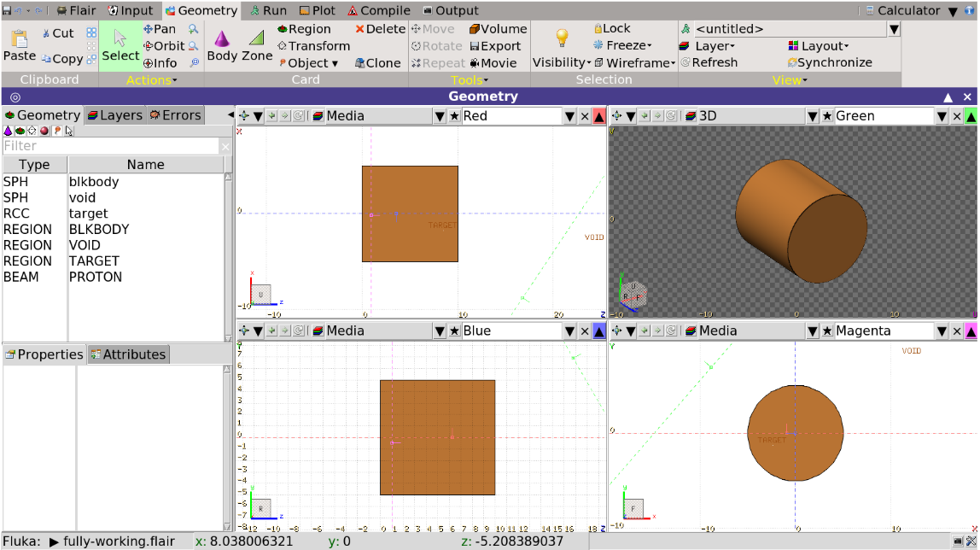Add a new Body with the cone icon
Image resolution: width=980 pixels, height=550 pixels.
[222, 45]
